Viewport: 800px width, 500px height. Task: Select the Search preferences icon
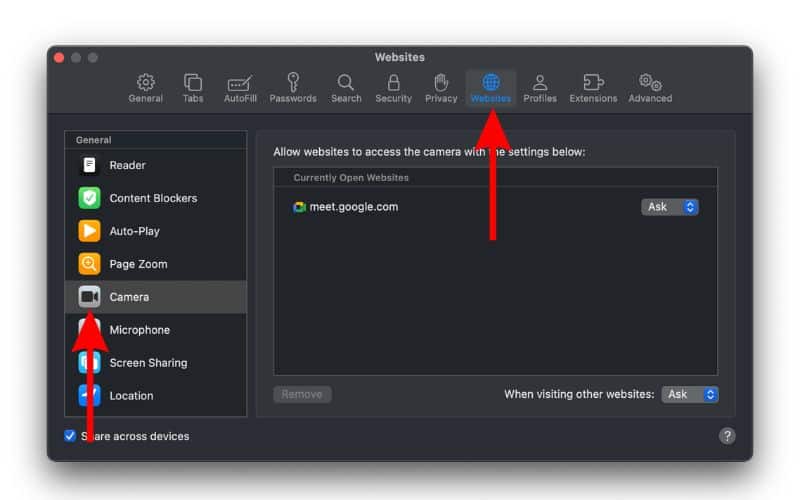point(346,88)
